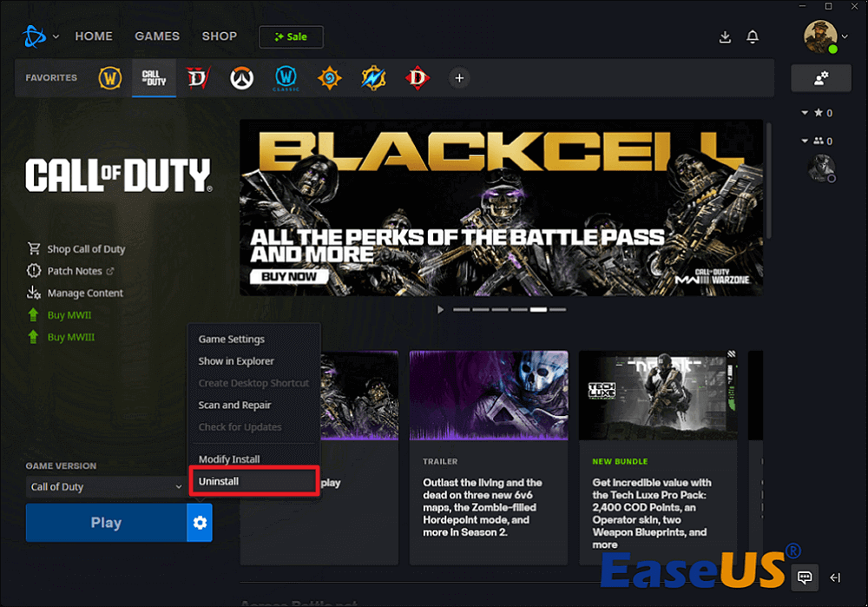Image resolution: width=868 pixels, height=607 pixels.
Task: Click the gear icon next to Play button
Action: pyautogui.click(x=201, y=523)
